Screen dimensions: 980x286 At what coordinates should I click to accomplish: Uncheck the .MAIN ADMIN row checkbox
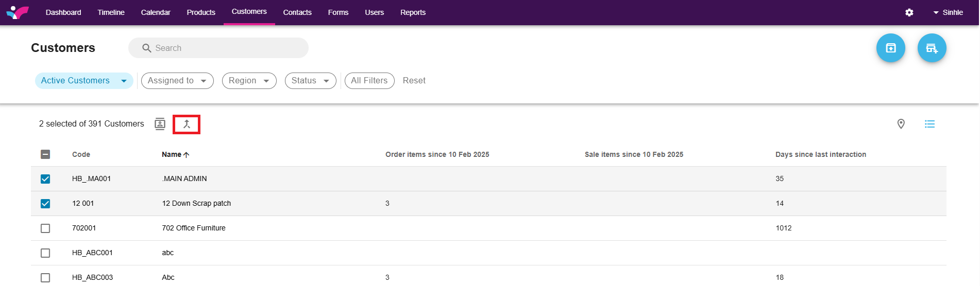[x=45, y=179]
